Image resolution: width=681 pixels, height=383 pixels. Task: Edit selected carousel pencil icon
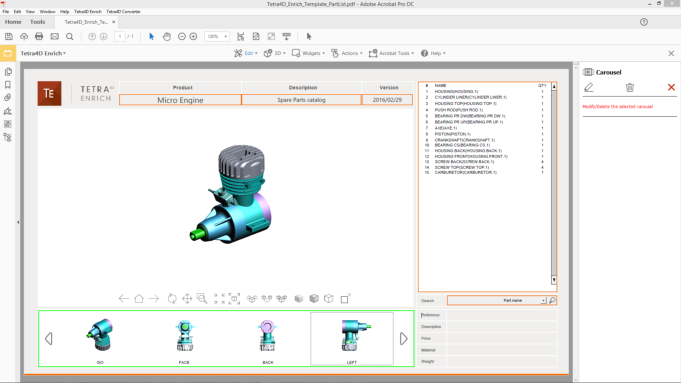click(588, 88)
